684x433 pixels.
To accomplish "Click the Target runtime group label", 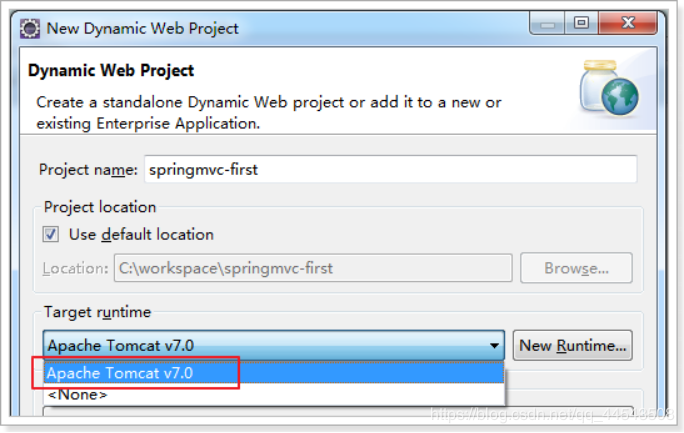I will point(97,313).
